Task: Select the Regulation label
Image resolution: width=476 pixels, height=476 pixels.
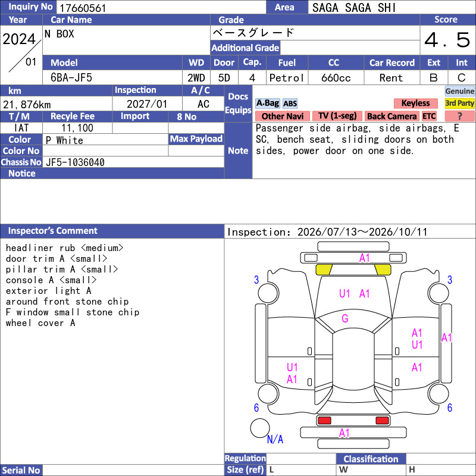Action: pos(245,458)
